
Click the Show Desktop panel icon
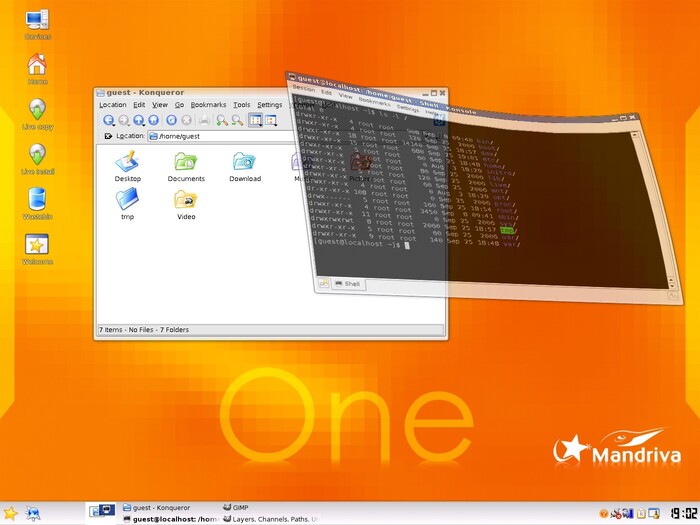click(x=33, y=514)
